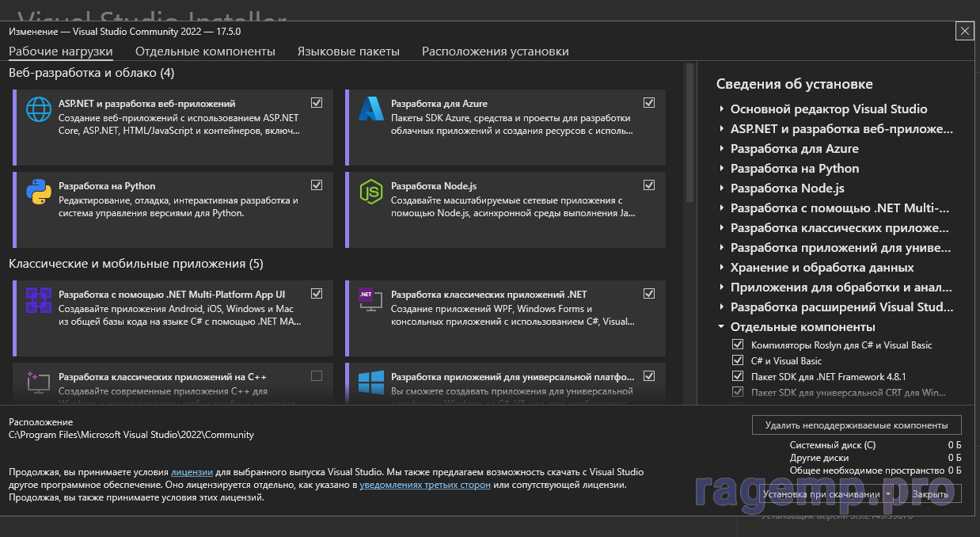980x537 pixels.
Task: Expand Хранение и обработка данных details
Action: 721,267
